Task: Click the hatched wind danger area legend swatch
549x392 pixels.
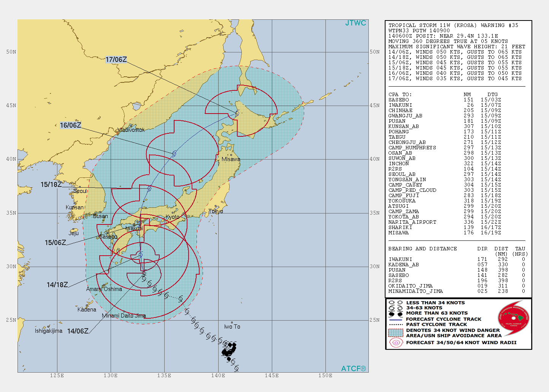Action: [396, 333]
